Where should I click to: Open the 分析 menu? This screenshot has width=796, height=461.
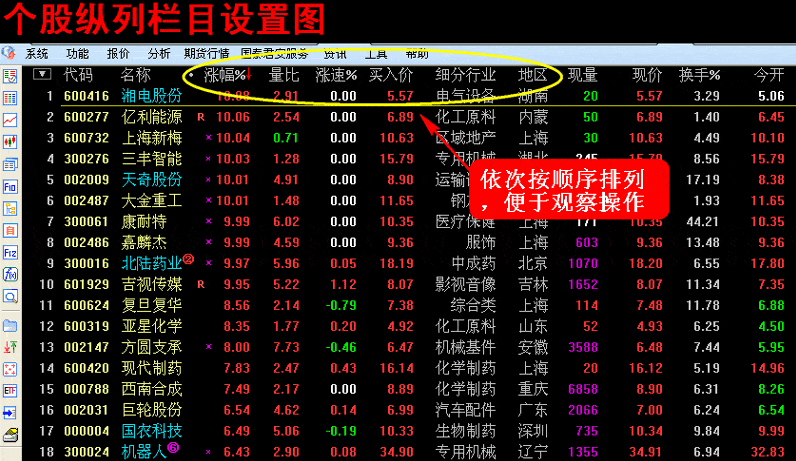[158, 54]
